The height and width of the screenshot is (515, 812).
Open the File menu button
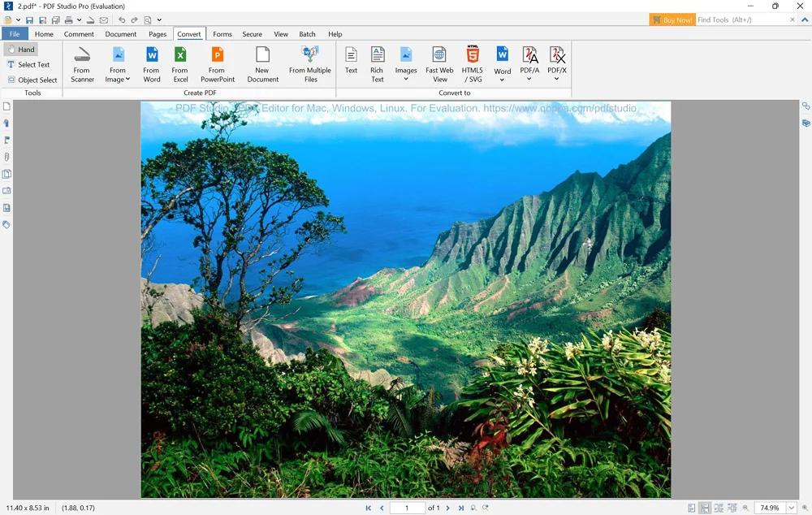[x=15, y=34]
